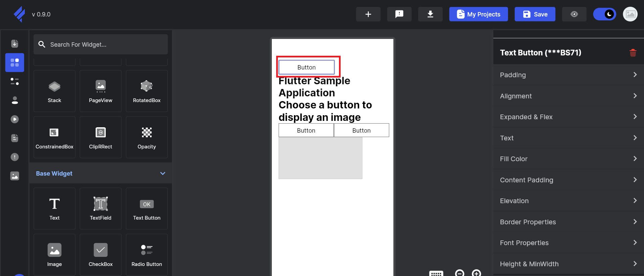This screenshot has height=276, width=644.
Task: Select the Opacity widget
Action: tap(147, 137)
